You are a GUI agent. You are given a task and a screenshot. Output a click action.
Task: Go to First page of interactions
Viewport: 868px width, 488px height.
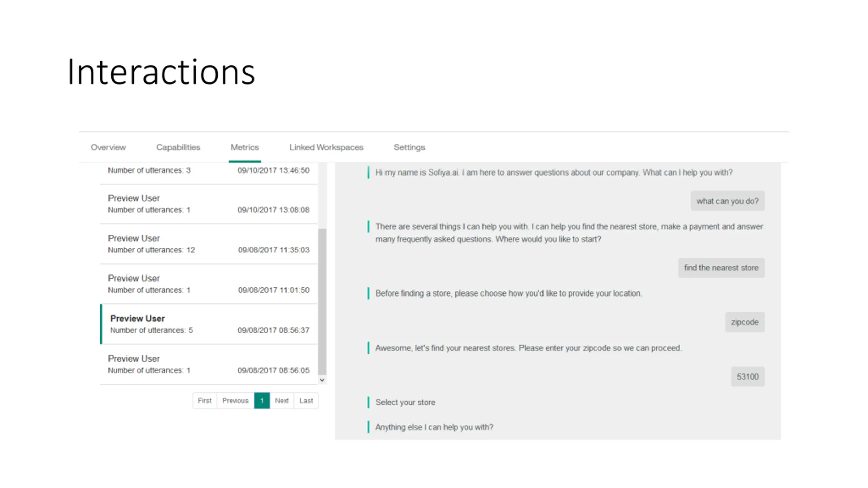pyautogui.click(x=204, y=401)
